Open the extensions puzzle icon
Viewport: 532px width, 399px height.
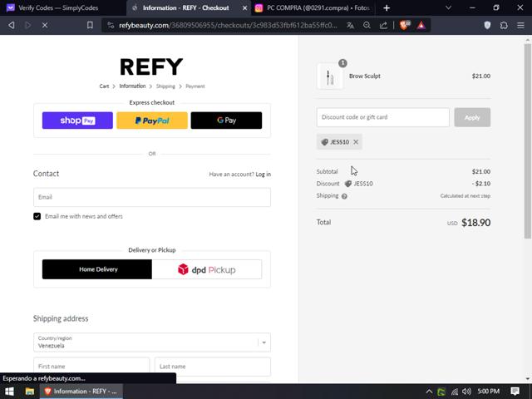point(504,25)
